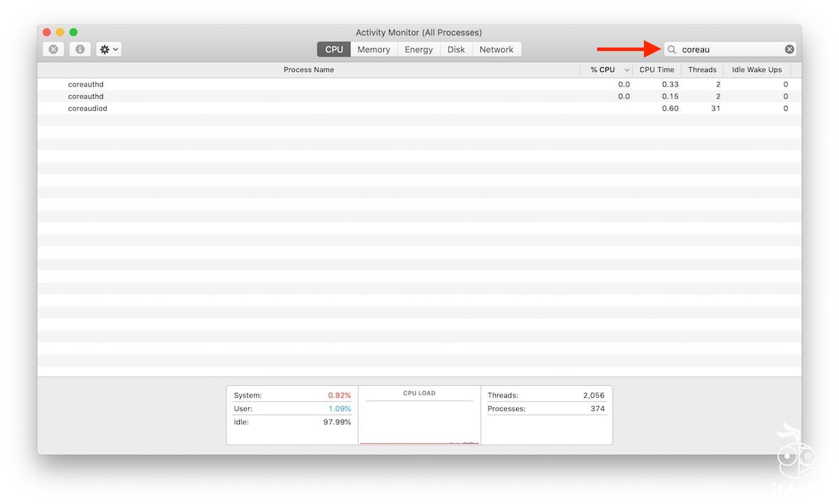Select the coreaudiod process row
Viewport: 839px width, 504px height.
point(87,108)
